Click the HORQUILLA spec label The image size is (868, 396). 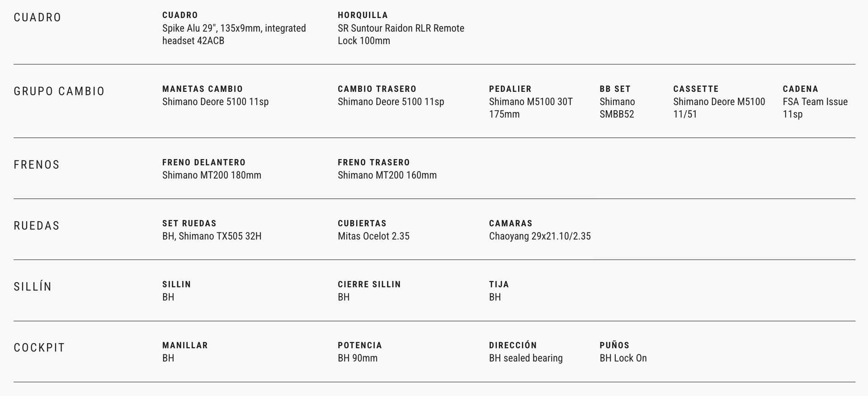(363, 15)
